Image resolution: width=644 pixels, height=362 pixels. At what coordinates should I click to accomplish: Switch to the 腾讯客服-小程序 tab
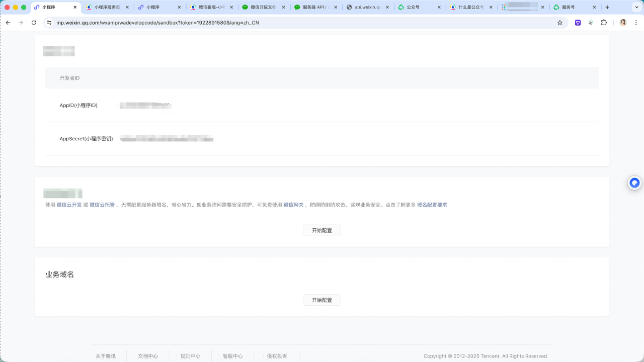pos(211,8)
